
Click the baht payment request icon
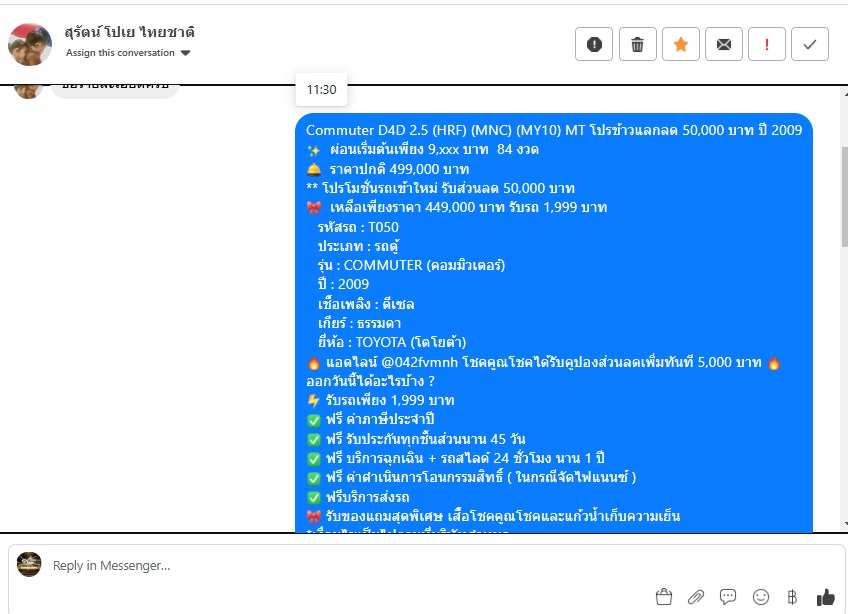pos(792,597)
